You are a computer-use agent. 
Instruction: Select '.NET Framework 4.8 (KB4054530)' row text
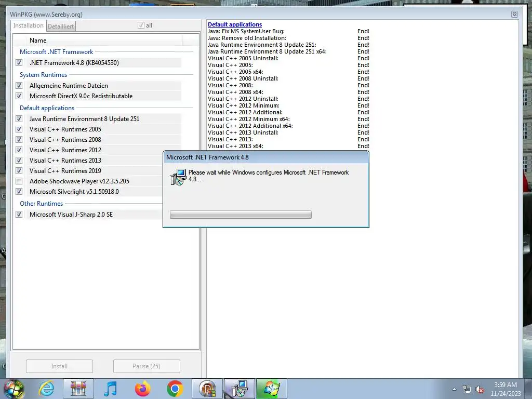[x=74, y=63]
